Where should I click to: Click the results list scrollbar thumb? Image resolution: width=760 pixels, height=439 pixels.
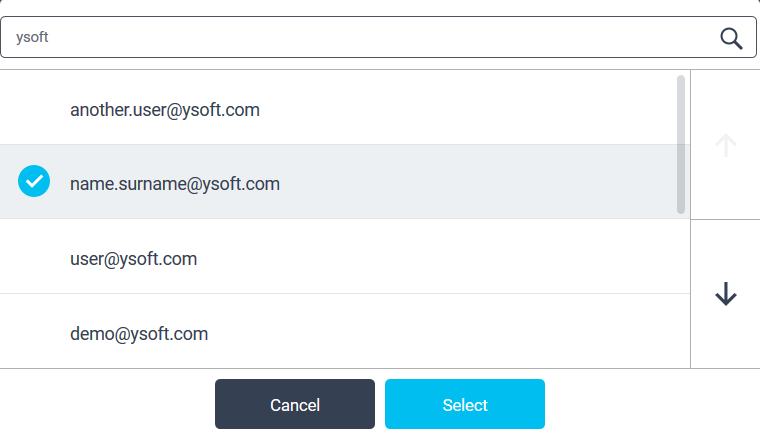tap(681, 144)
